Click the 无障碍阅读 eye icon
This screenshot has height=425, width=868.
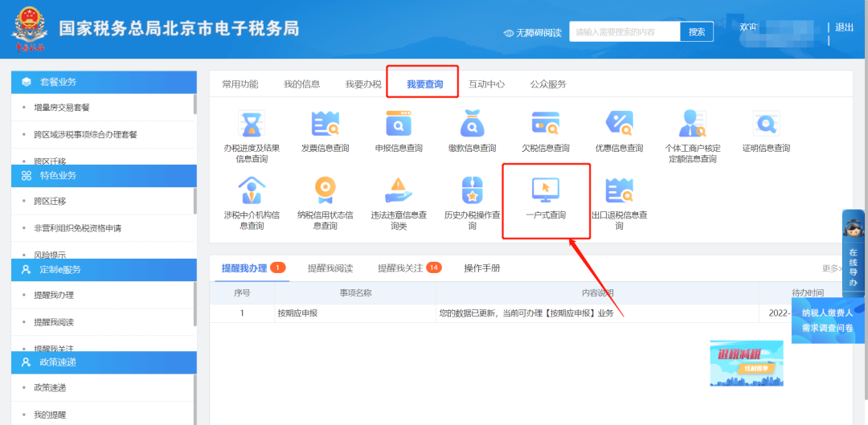tap(509, 33)
